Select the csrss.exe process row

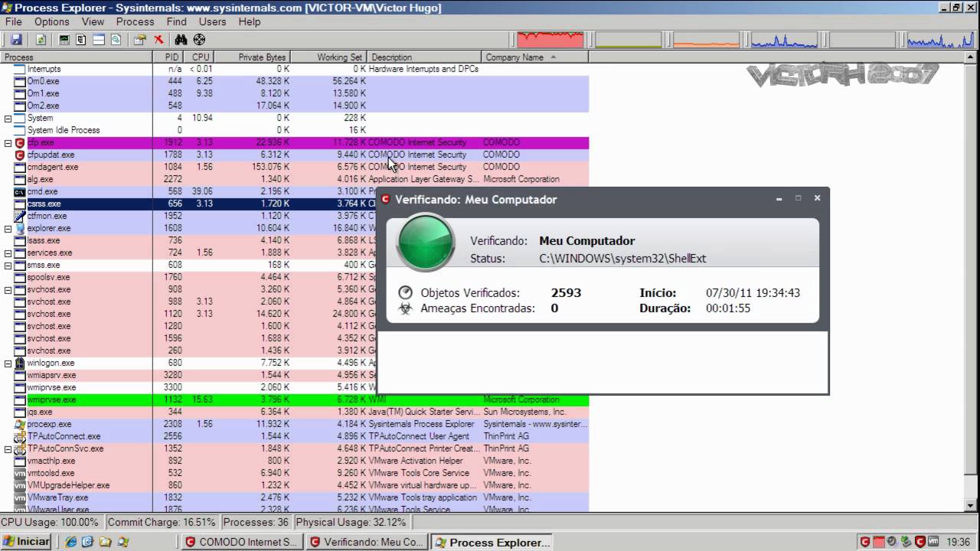coord(295,204)
